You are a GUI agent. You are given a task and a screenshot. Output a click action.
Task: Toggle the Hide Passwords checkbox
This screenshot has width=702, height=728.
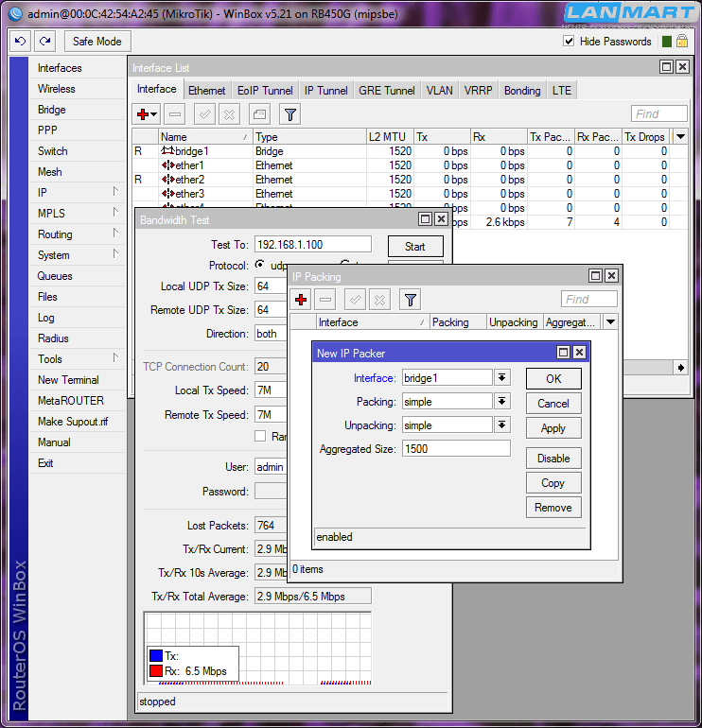coord(569,41)
